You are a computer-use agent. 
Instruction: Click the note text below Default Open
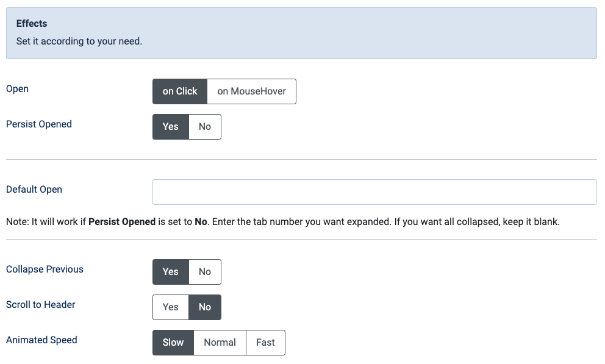(x=282, y=222)
